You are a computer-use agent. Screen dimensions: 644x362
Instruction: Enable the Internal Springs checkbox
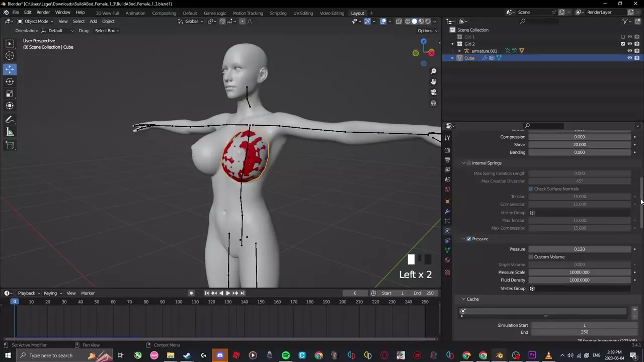(469, 163)
